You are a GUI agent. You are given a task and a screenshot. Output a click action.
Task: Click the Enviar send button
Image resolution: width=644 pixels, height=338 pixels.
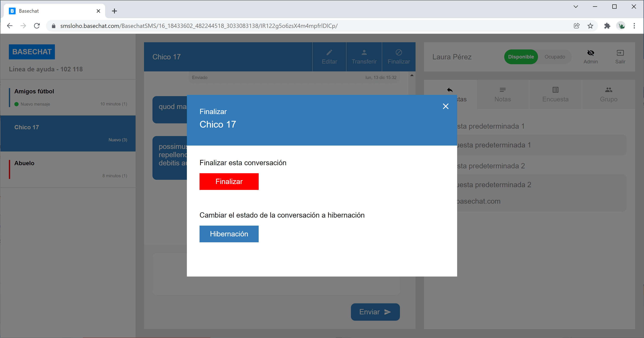point(375,312)
